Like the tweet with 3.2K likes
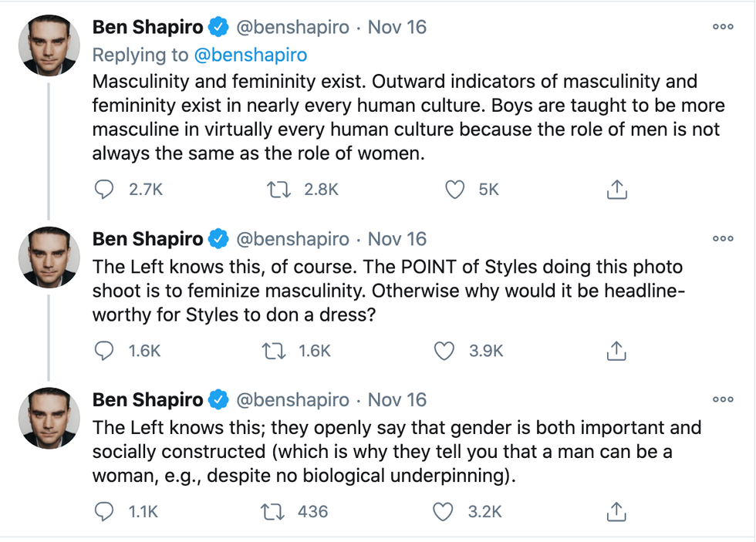Screen dimensions: 756x542 coord(444,511)
